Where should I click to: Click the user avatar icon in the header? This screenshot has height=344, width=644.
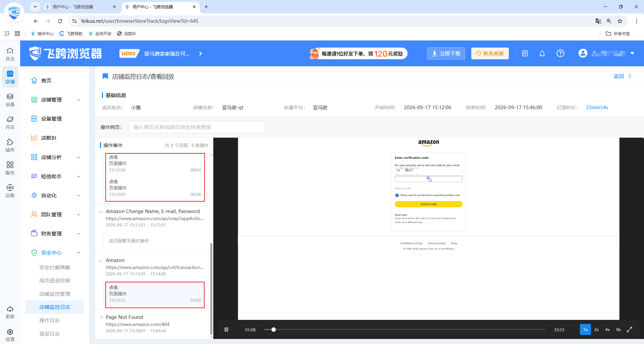click(583, 53)
